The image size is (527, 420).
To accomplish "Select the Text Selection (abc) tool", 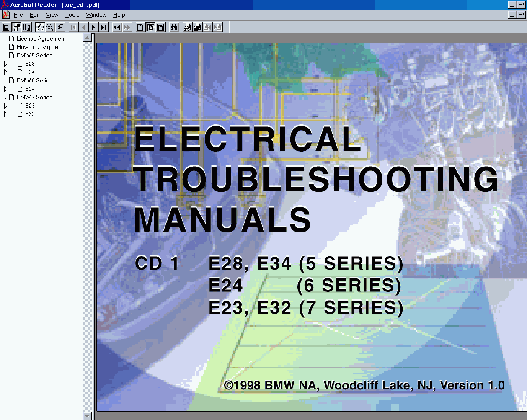I will point(60,27).
